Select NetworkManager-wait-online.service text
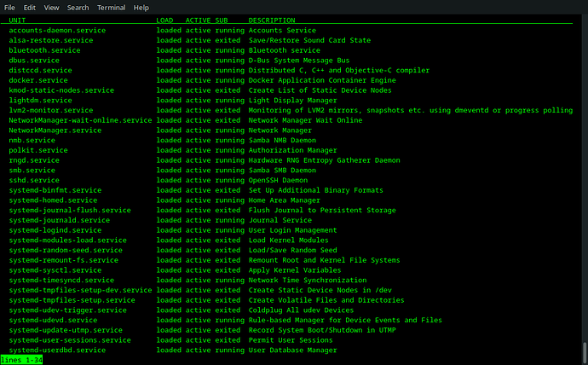This screenshot has height=365, width=588. 80,120
